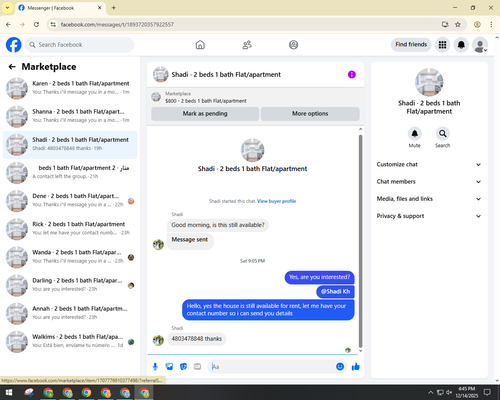This screenshot has width=500, height=400.
Task: Select the Messenger | Facebook tab
Action: pyautogui.click(x=60, y=8)
